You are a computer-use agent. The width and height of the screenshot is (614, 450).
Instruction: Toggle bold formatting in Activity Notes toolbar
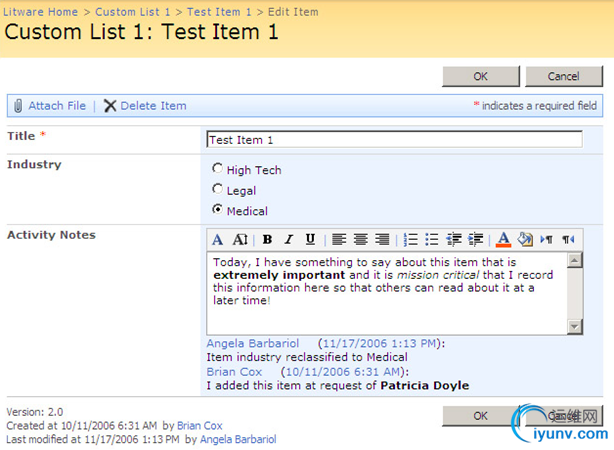tap(267, 239)
